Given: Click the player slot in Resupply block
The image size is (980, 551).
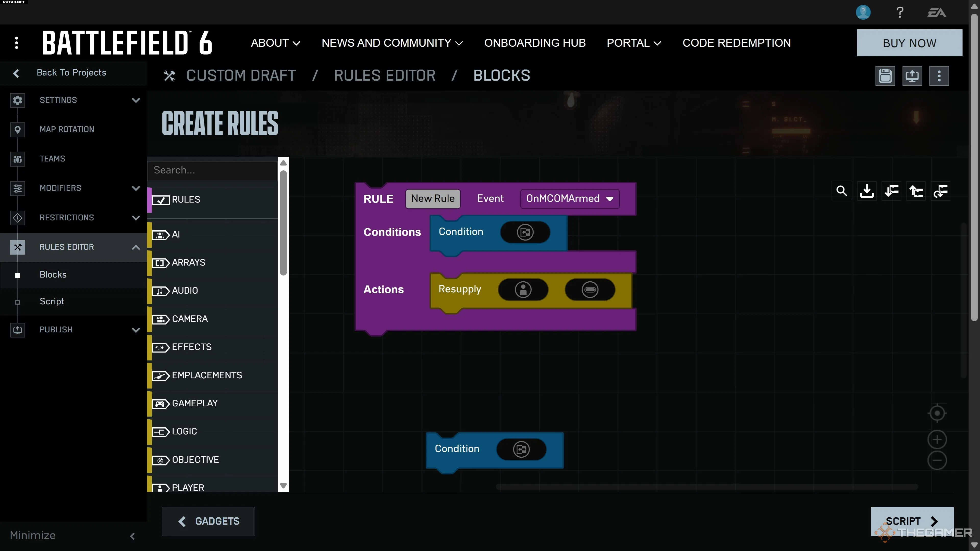Looking at the screenshot, I should [523, 290].
